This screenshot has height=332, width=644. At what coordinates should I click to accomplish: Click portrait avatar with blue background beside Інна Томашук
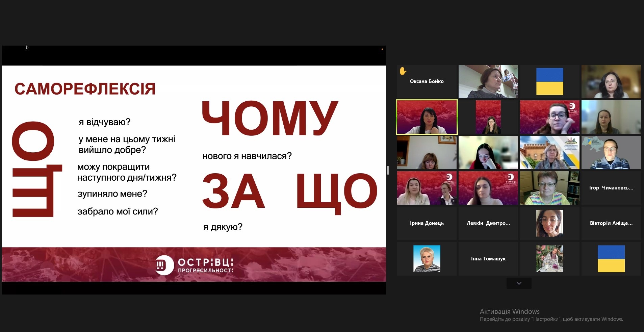click(427, 259)
